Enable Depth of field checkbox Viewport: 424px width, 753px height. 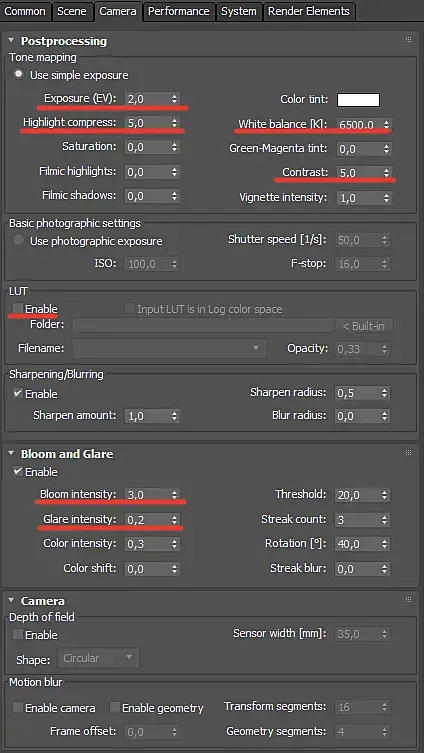[x=18, y=635]
